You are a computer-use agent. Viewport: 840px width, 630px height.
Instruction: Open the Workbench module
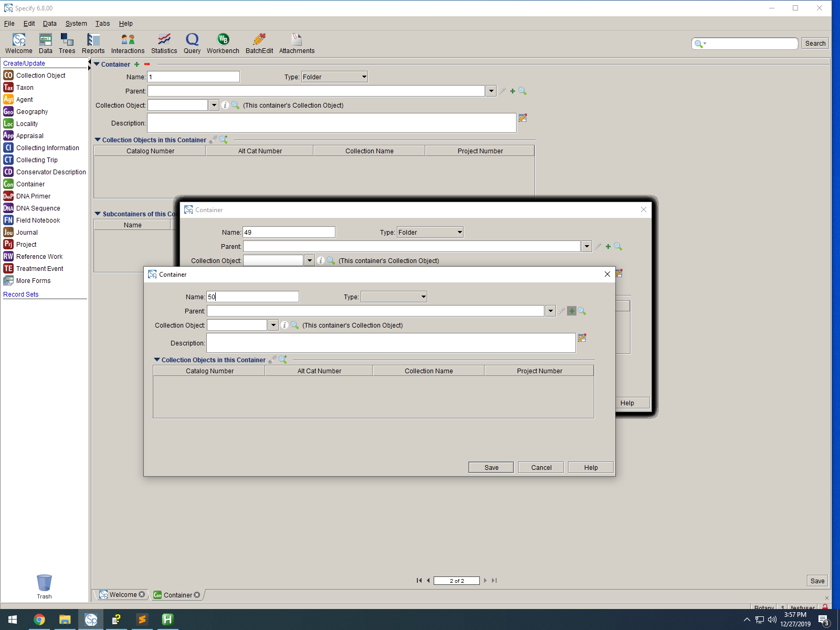click(x=223, y=42)
